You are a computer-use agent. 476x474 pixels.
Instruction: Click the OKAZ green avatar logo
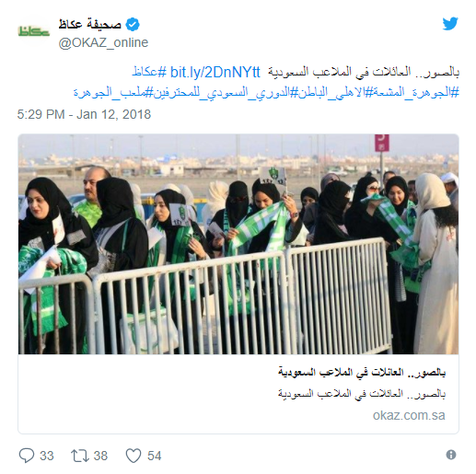point(34,31)
